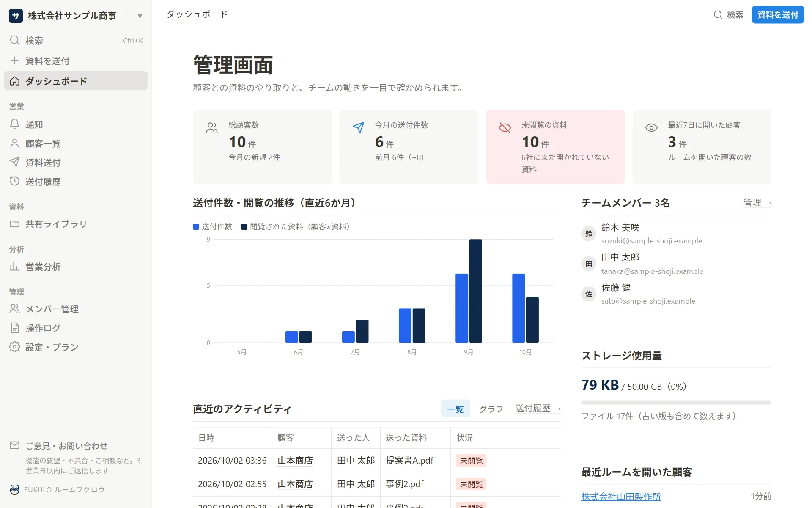Select team member 田中 太郎 avatar

[x=589, y=264]
